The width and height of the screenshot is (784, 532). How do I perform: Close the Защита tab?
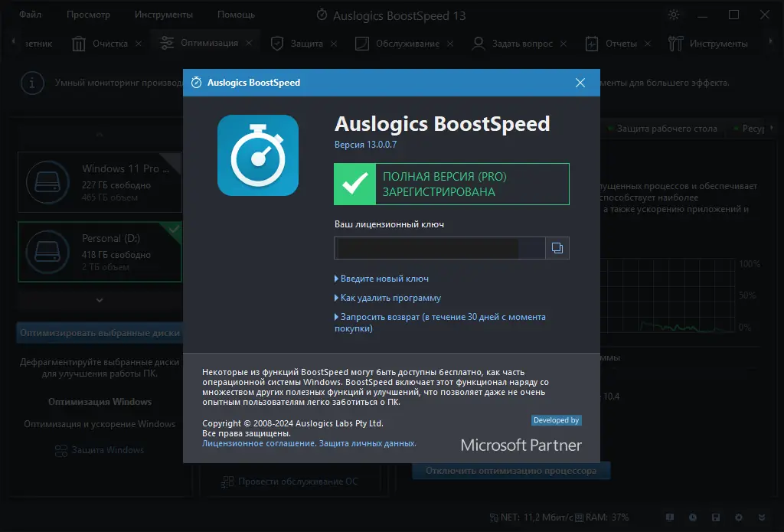[334, 44]
